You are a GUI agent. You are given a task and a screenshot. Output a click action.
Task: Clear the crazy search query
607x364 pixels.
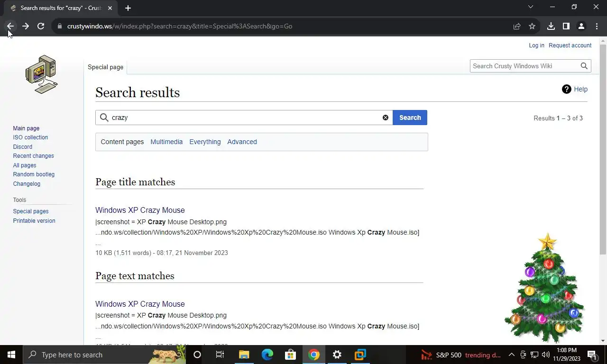[386, 118]
